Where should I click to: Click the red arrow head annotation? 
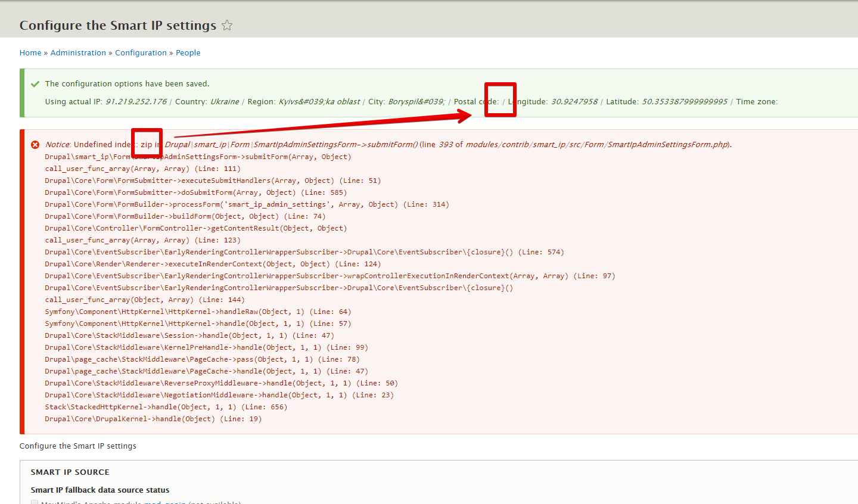(465, 116)
